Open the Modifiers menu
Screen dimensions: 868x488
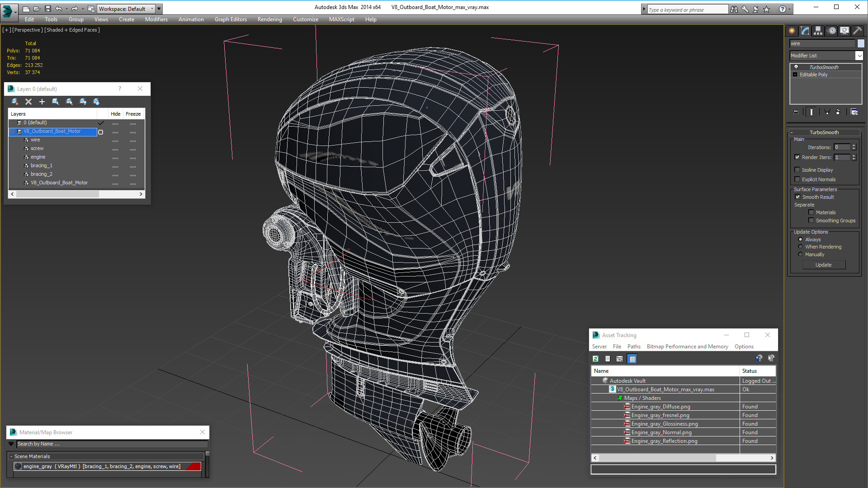[x=156, y=19]
